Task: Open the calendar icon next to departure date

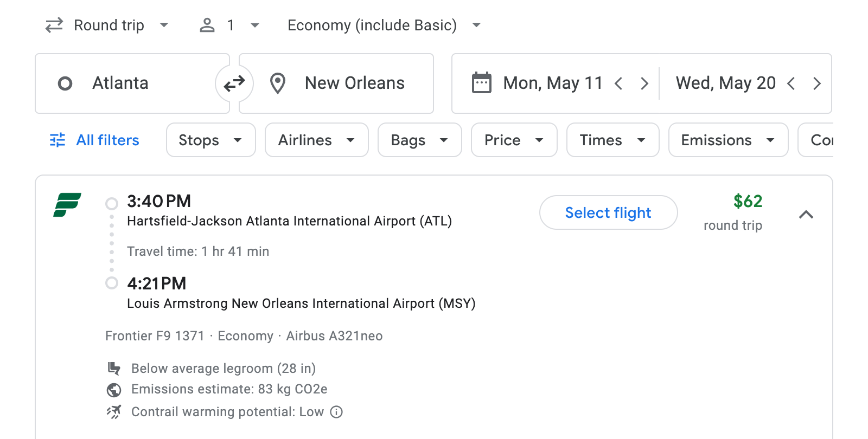Action: [x=481, y=83]
